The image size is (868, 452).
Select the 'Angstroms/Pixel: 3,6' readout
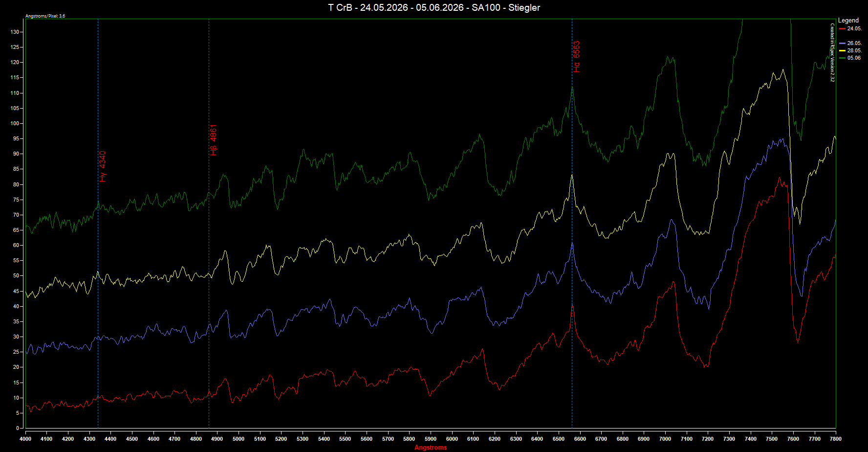click(45, 16)
